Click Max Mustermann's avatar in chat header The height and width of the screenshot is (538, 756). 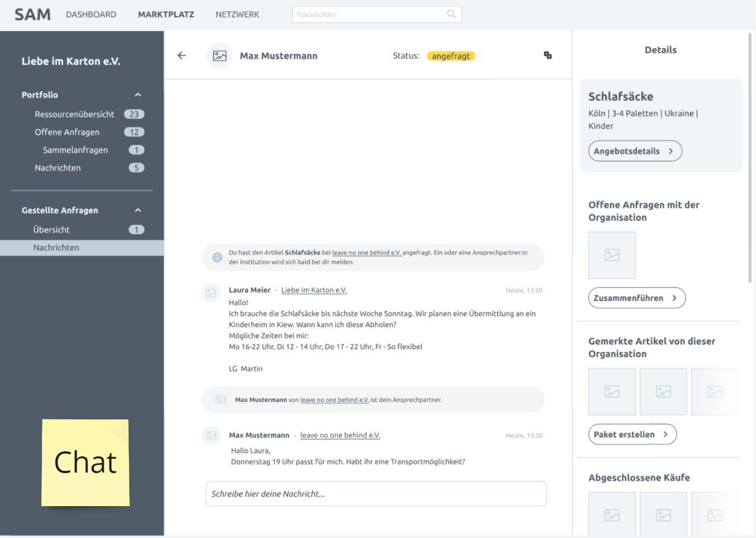coord(220,56)
